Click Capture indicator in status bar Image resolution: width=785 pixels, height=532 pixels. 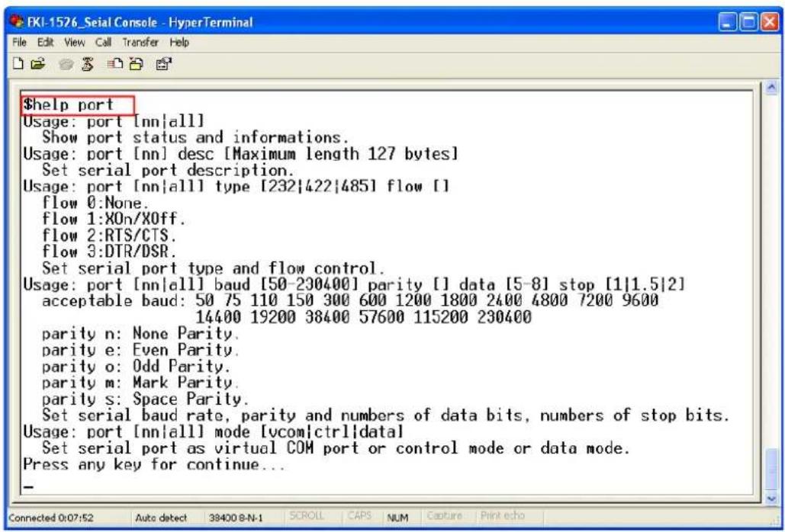tap(444, 515)
